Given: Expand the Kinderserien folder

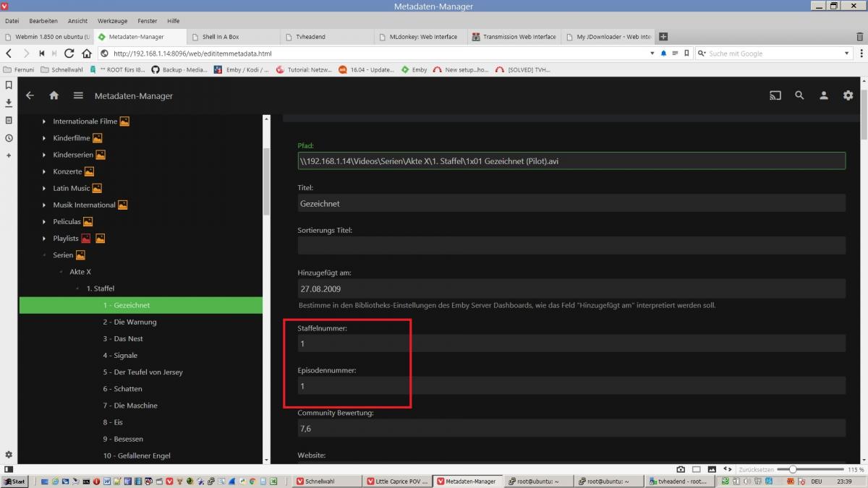Looking at the screenshot, I should click(x=44, y=155).
